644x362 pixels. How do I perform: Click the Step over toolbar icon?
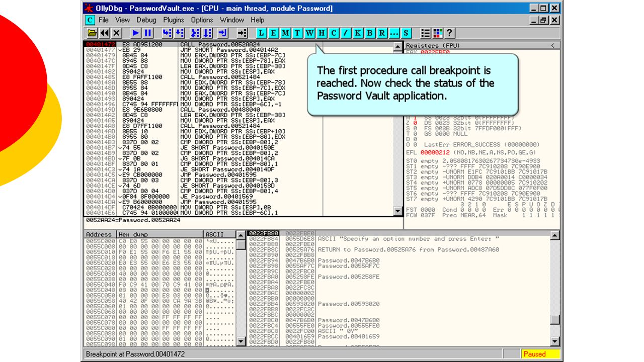179,33
